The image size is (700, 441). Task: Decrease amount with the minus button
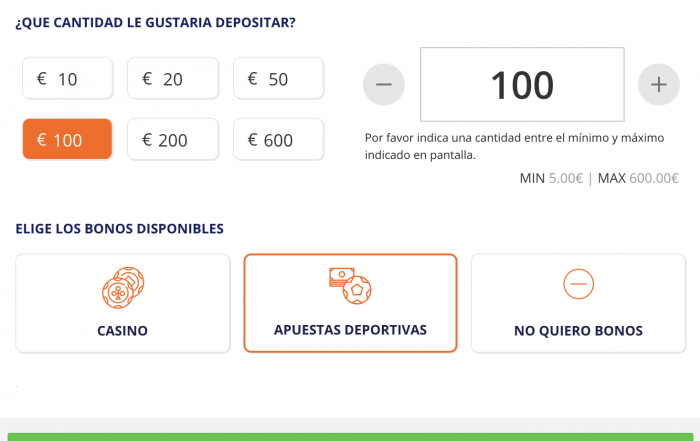click(384, 84)
